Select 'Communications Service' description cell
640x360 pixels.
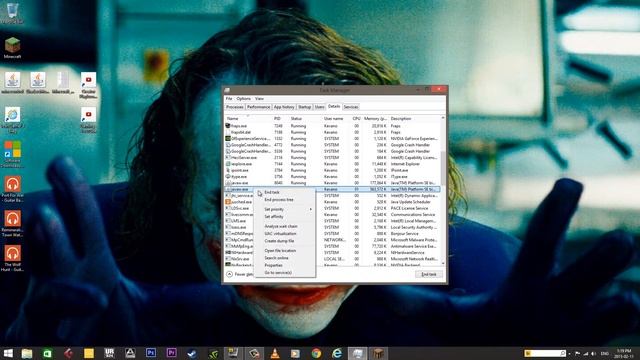pos(413,214)
